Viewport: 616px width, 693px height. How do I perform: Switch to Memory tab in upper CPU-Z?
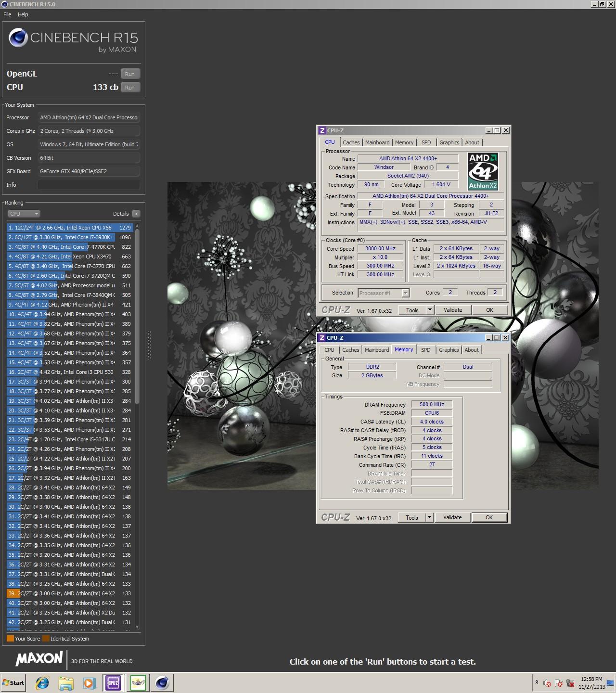click(404, 142)
